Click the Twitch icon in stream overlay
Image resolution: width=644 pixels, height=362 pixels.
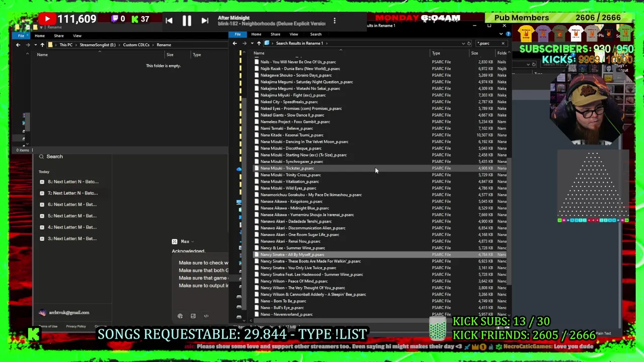[x=115, y=19]
